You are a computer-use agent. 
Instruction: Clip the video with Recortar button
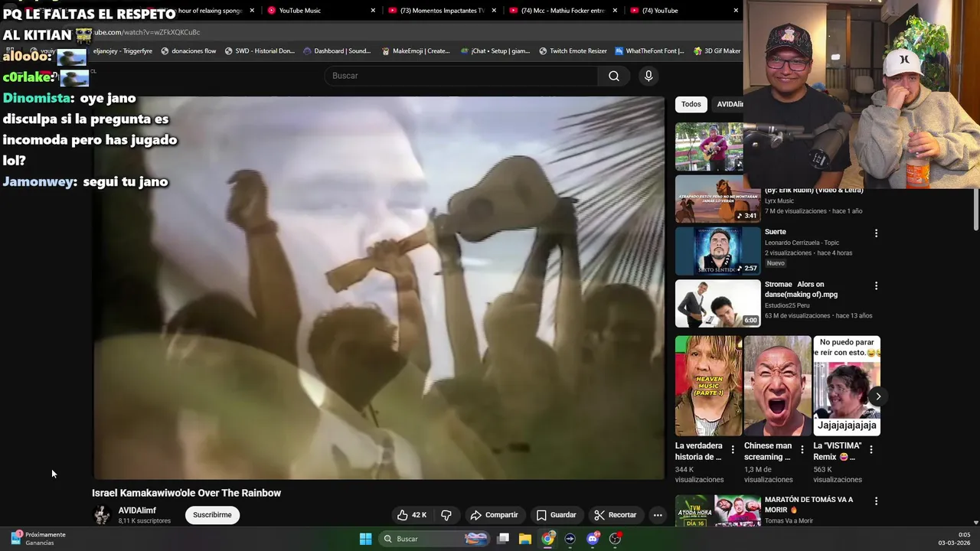tap(616, 515)
